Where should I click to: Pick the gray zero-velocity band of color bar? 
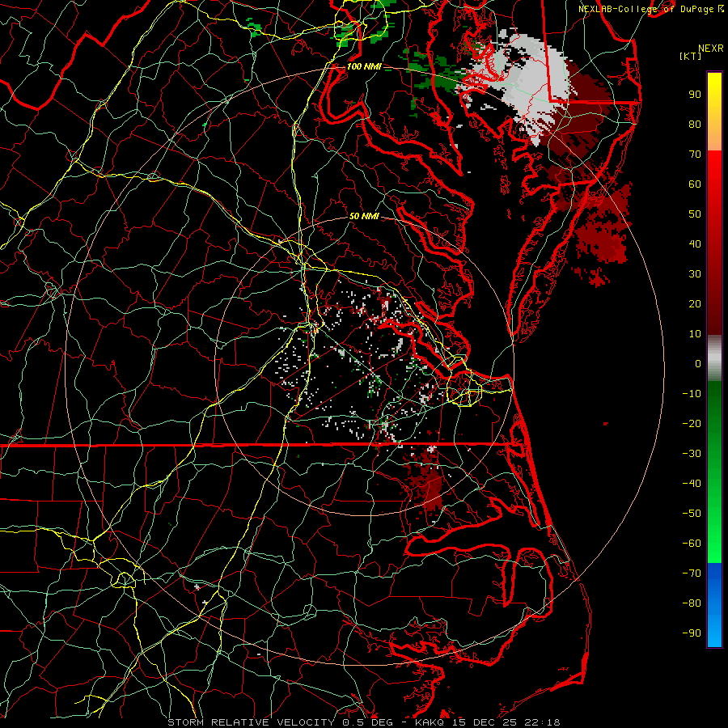click(714, 358)
